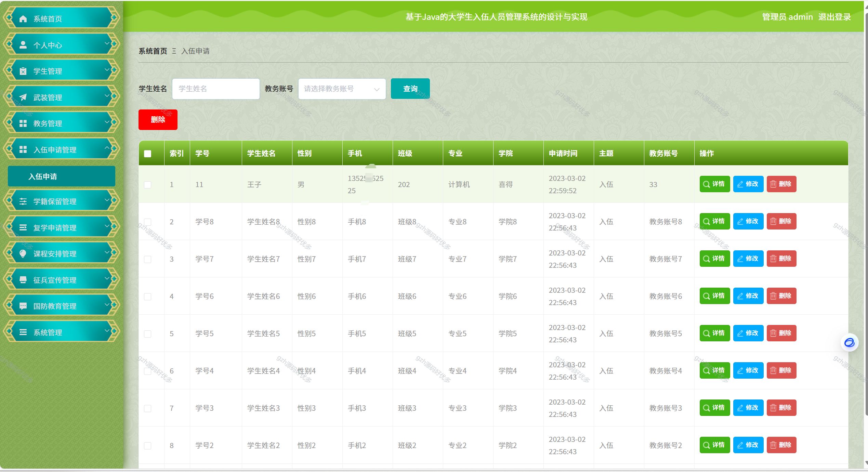Click the 退出登录 link
This screenshot has height=472, width=868.
(834, 17)
